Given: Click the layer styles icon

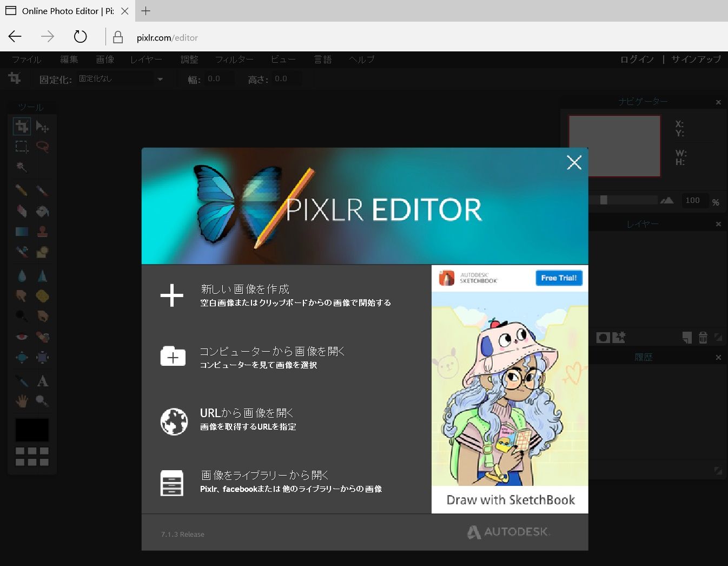Looking at the screenshot, I should [619, 337].
